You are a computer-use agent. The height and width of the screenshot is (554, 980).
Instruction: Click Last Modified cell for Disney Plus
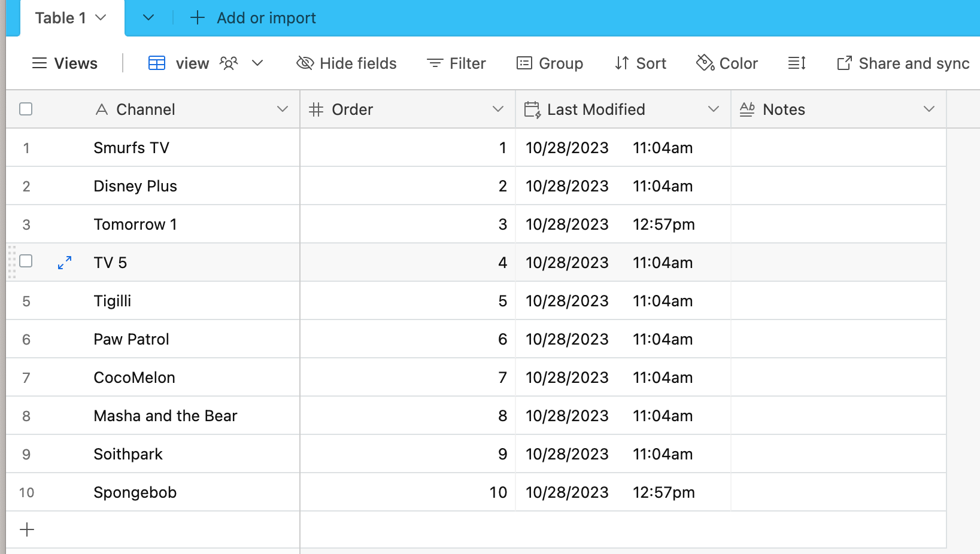[623, 186]
